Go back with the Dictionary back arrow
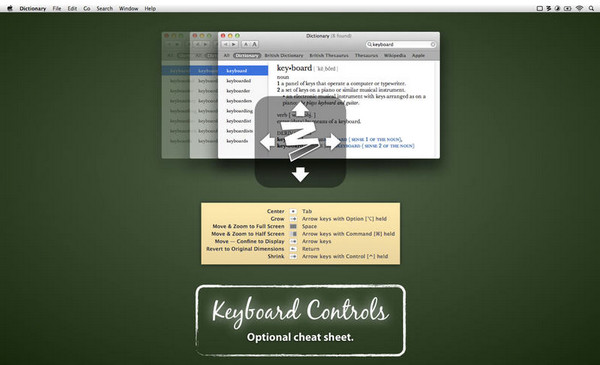Viewport: 600px width, 365px height. (226, 44)
